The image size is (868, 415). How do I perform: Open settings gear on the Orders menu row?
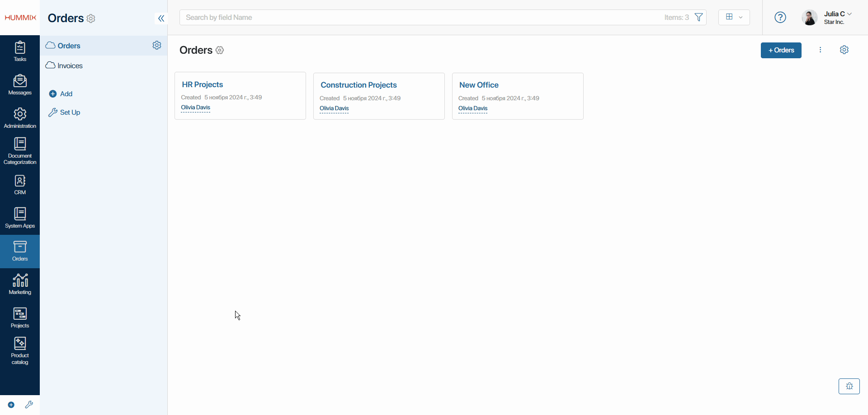[157, 45]
